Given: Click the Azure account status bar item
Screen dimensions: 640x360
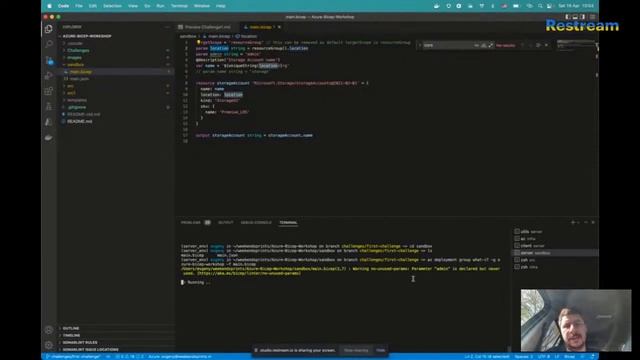Looking at the screenshot, I should (x=180, y=356).
